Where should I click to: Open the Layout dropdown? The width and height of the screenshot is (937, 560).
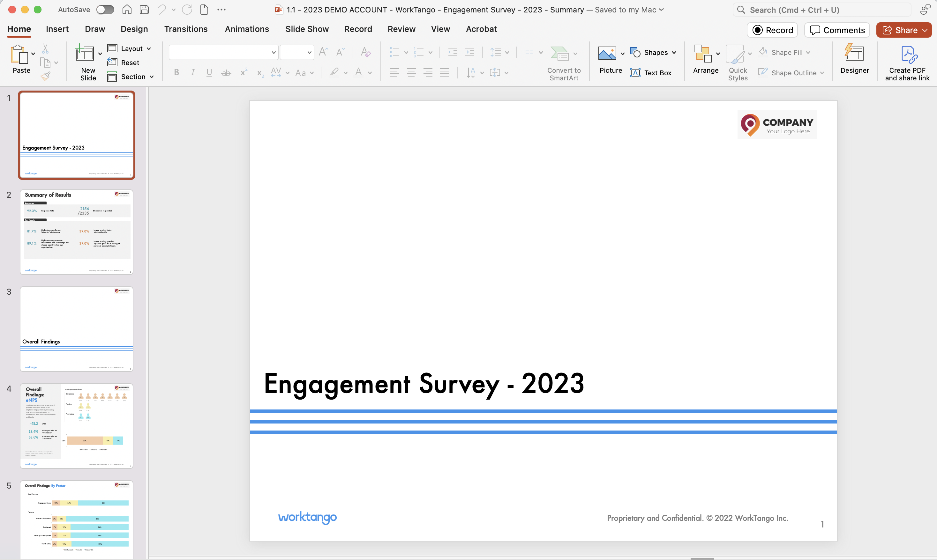[x=130, y=49]
